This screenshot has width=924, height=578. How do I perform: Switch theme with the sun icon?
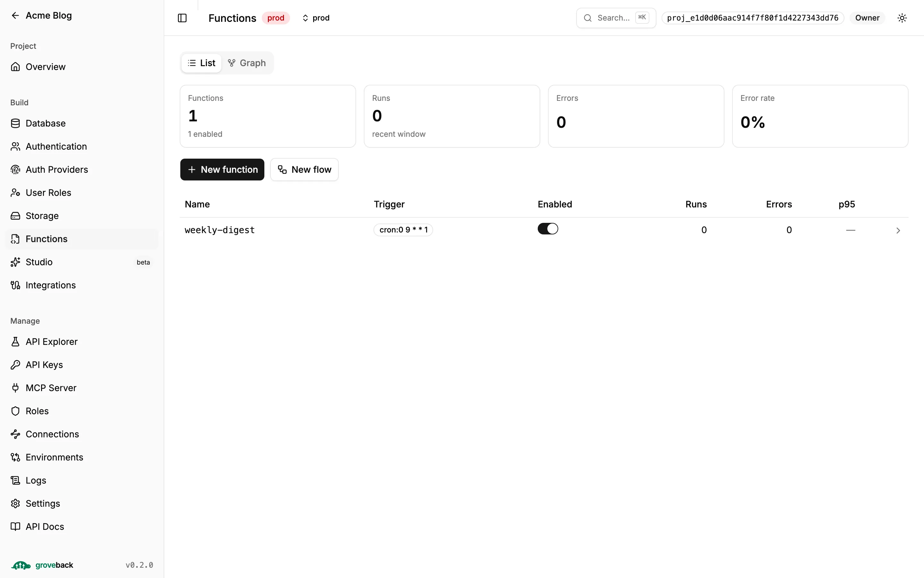(902, 18)
